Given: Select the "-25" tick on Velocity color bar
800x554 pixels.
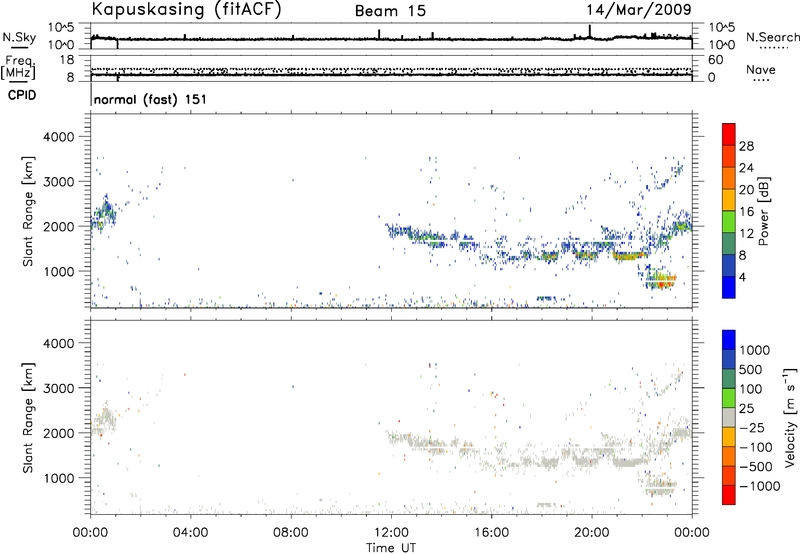Looking at the screenshot, I should 752,427.
